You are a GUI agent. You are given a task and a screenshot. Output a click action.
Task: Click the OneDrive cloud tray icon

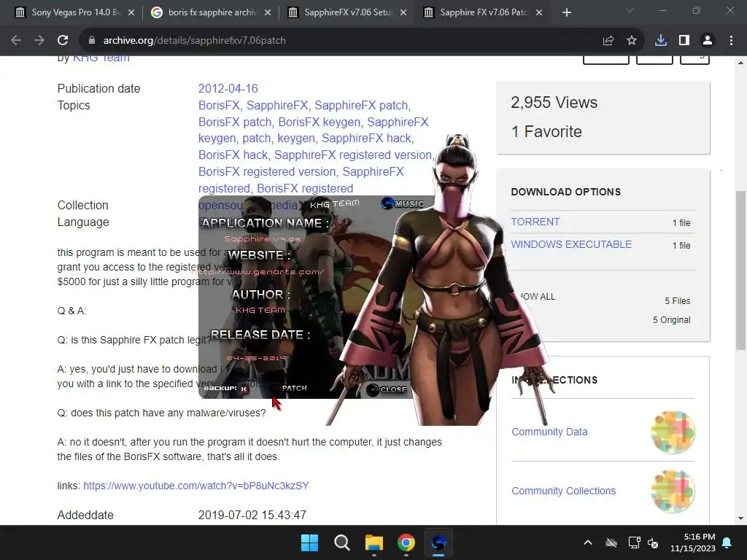(x=611, y=542)
